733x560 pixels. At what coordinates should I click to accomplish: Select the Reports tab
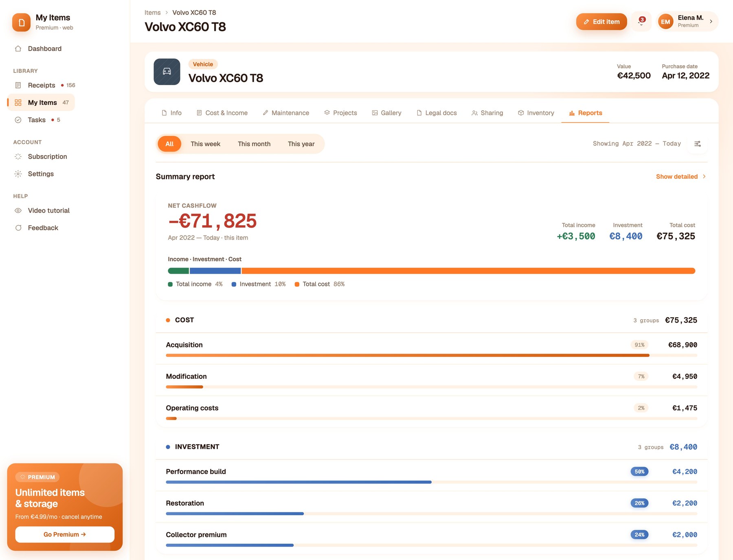point(586,113)
